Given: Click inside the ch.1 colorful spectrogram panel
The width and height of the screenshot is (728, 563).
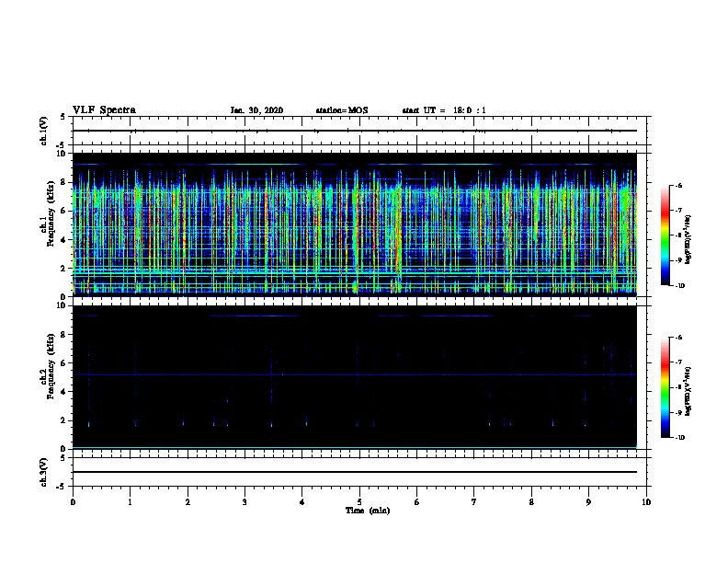Looking at the screenshot, I should click(x=355, y=224).
